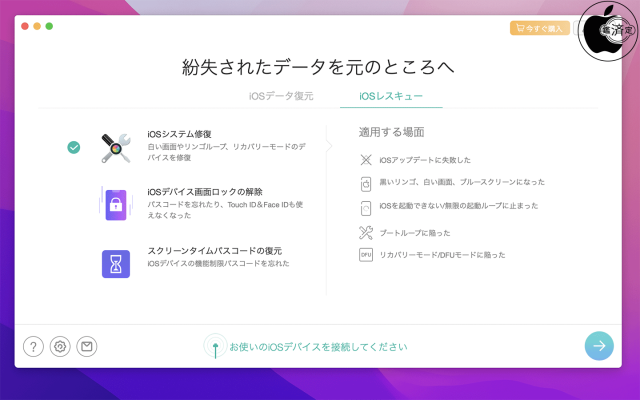The height and width of the screenshot is (400, 640).
Task: Click the iOSアップデートに失敗した text
Action: coord(425,160)
